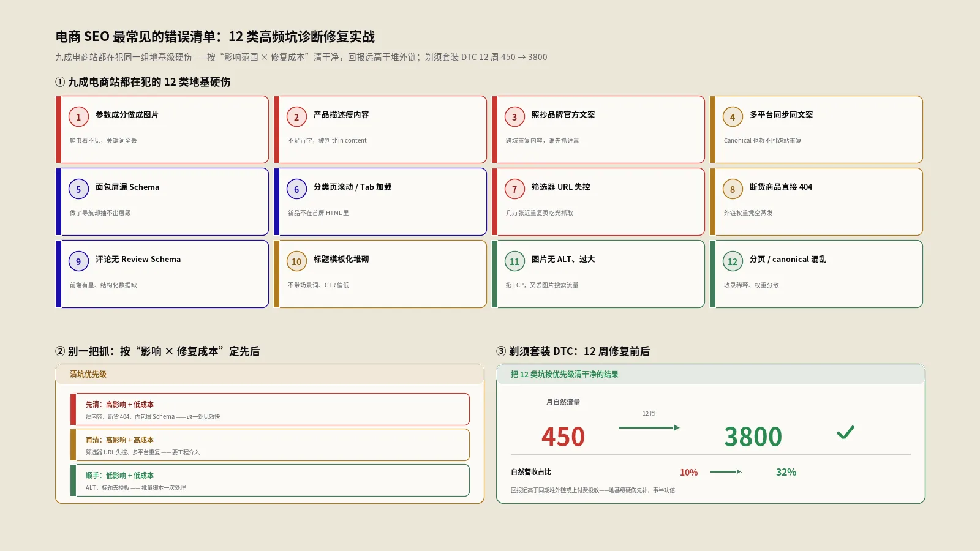Click the number 11 circle badge

pyautogui.click(x=514, y=261)
